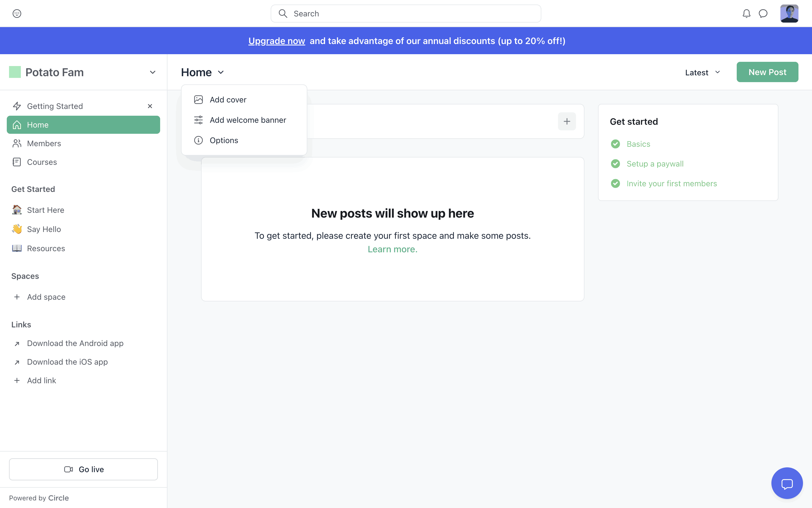This screenshot has width=812, height=508.
Task: Click the plus button in the post composer
Action: tap(567, 121)
